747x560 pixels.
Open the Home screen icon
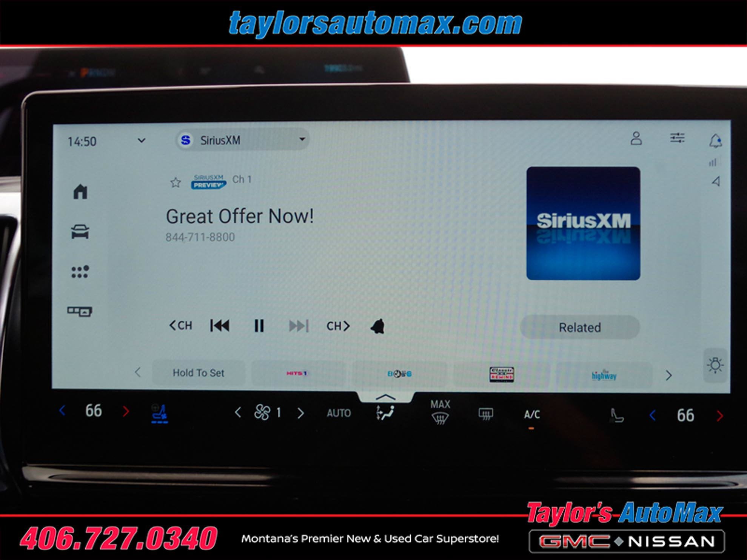point(80,192)
